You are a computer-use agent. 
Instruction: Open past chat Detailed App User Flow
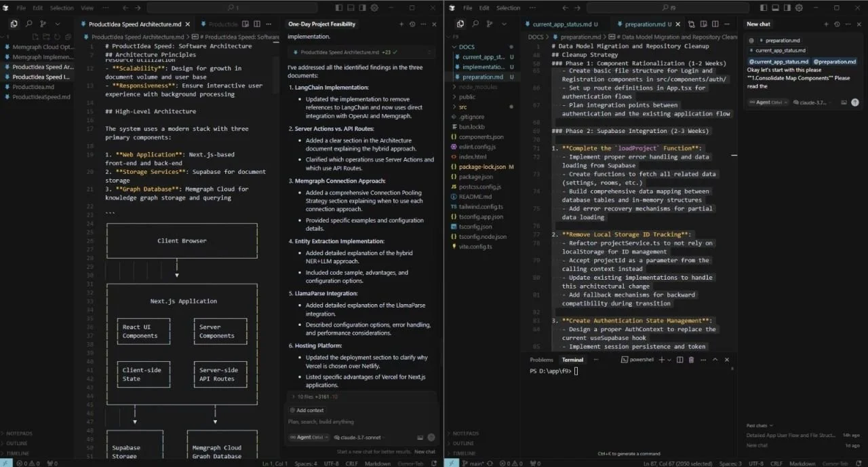791,435
